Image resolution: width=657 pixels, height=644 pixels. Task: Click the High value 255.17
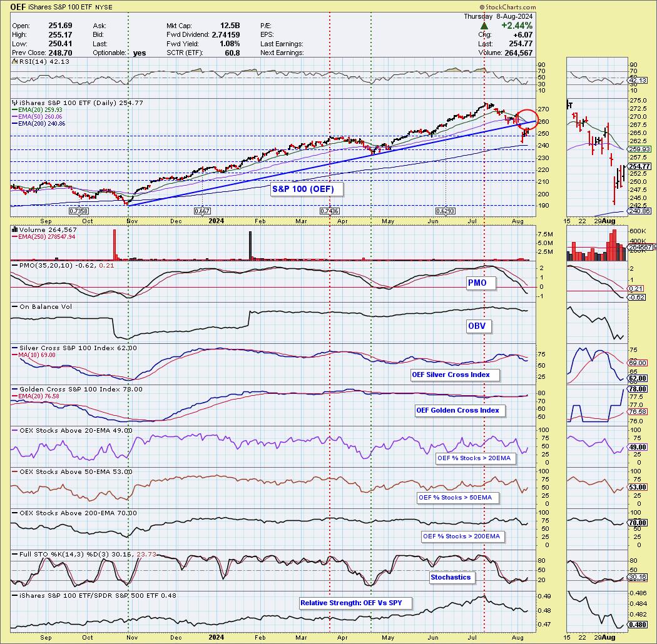tap(60, 35)
